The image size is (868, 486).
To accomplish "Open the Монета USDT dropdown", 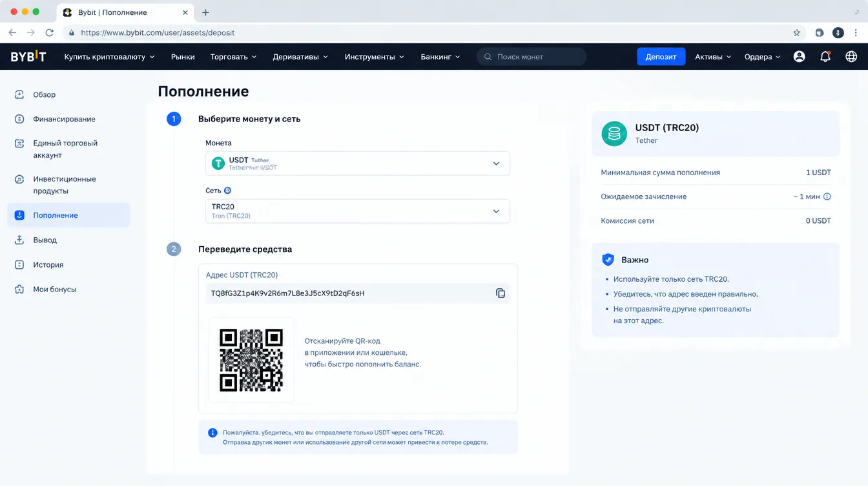I will [x=358, y=164].
